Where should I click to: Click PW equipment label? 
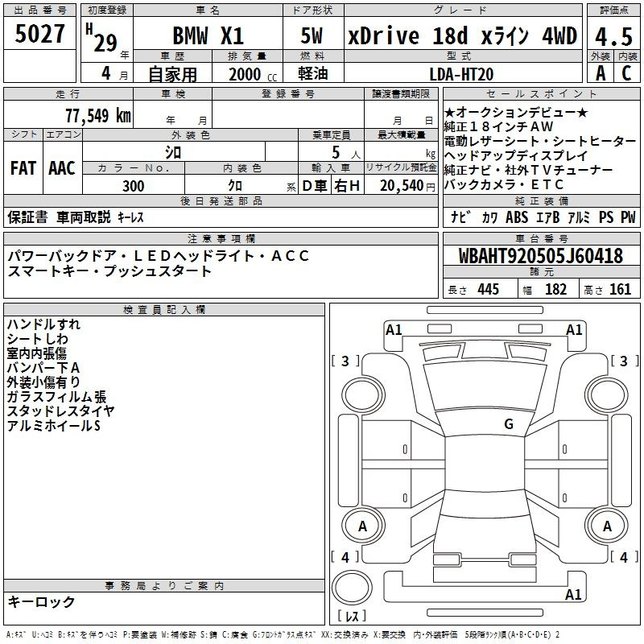pyautogui.click(x=628, y=217)
